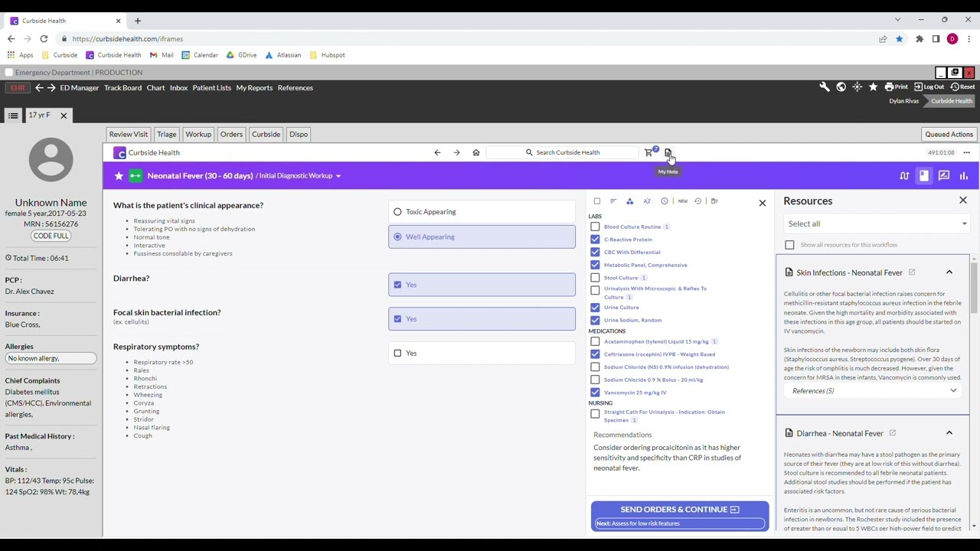Click the history restore icon in orders toolbar
Screen dimensions: 980x551
click(x=698, y=201)
